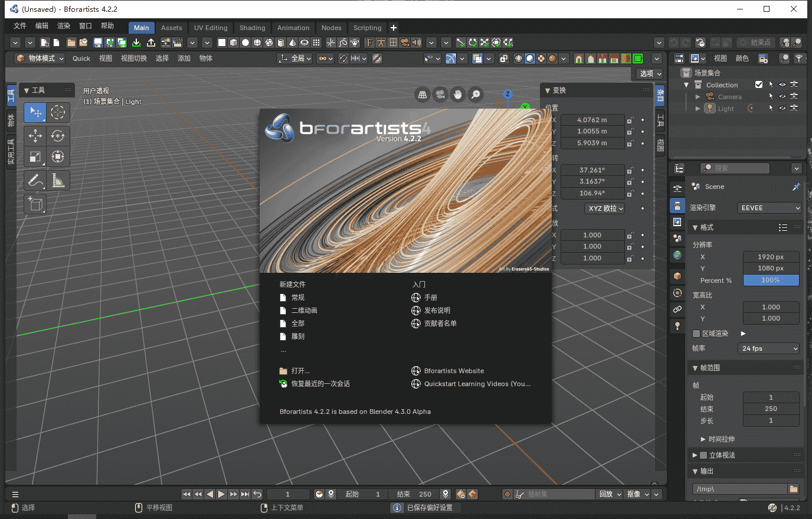The width and height of the screenshot is (812, 519).
Task: Select the Annotate pencil tool
Action: [x=35, y=181]
